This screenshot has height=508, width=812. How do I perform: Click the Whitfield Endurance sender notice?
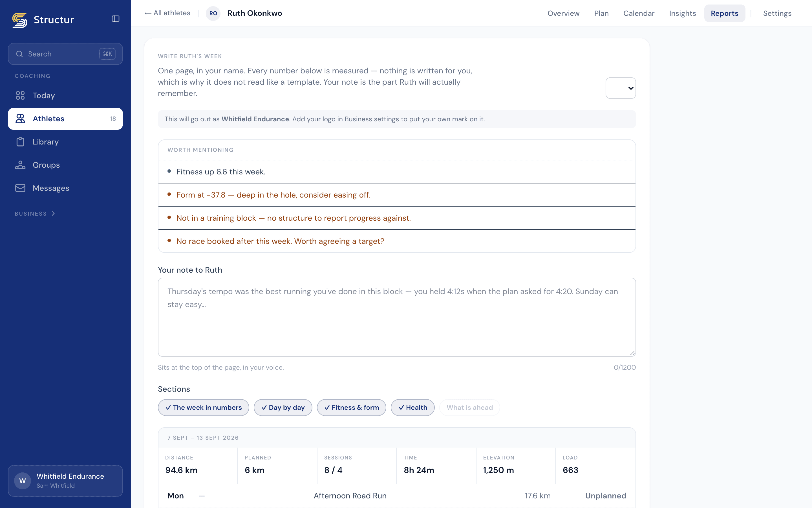[x=397, y=119]
